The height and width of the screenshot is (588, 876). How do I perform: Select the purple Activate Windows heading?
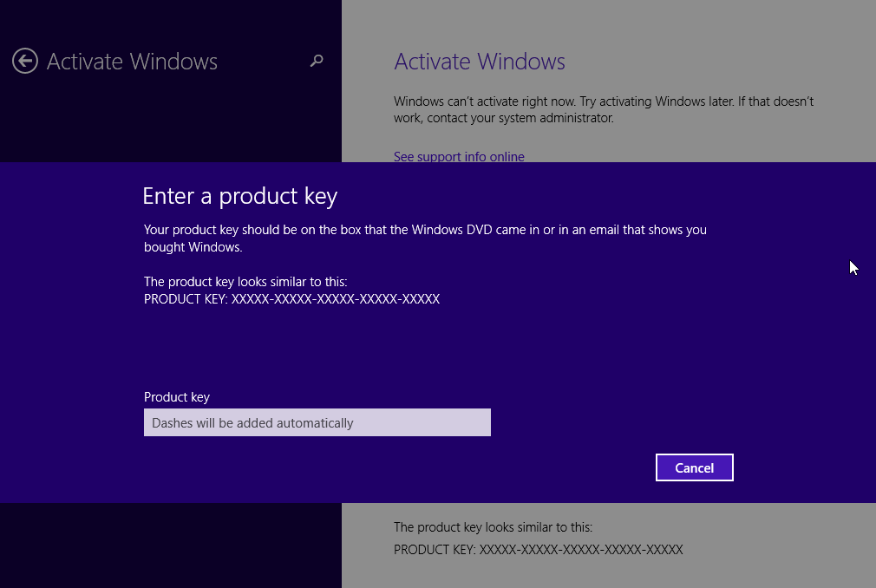pyautogui.click(x=479, y=62)
